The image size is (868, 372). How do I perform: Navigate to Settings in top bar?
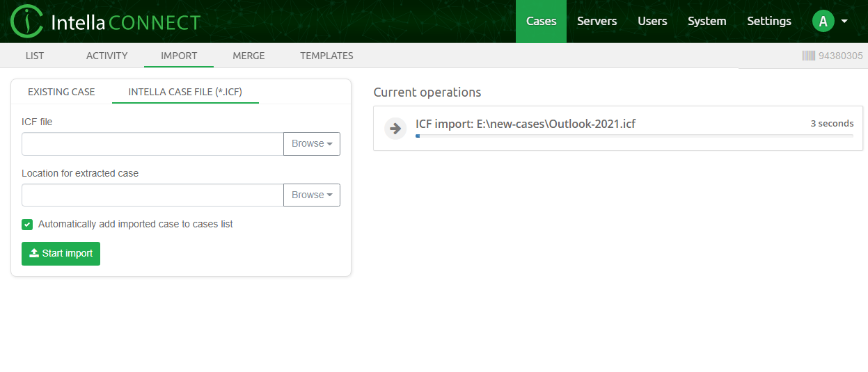768,22
